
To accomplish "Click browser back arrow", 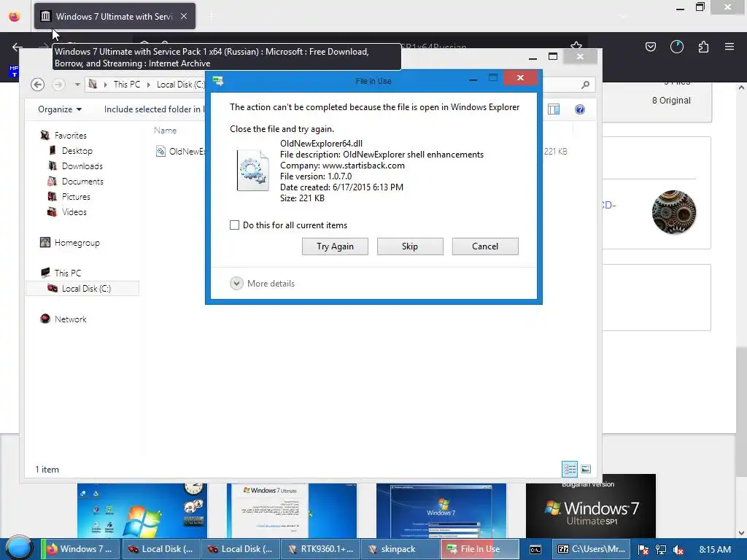I will 18,47.
